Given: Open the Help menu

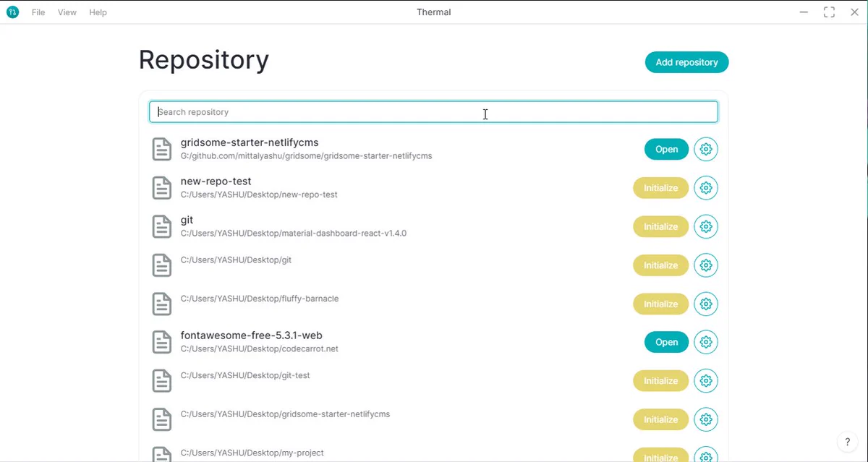Looking at the screenshot, I should coord(98,12).
